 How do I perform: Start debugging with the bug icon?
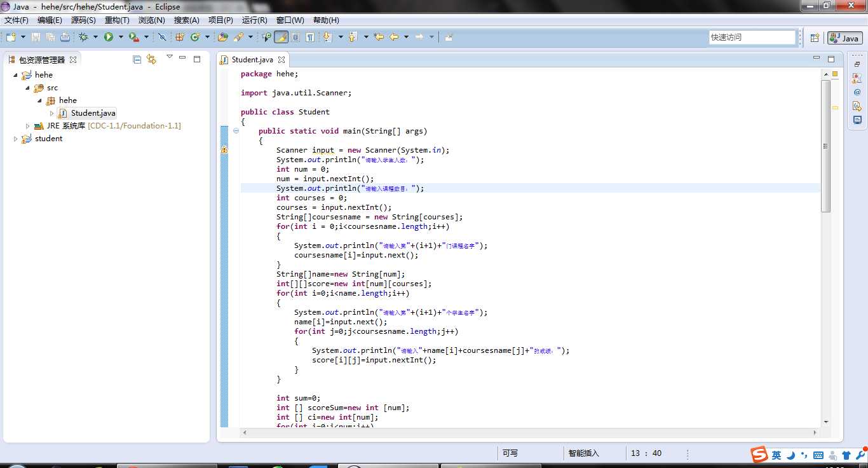pyautogui.click(x=83, y=38)
